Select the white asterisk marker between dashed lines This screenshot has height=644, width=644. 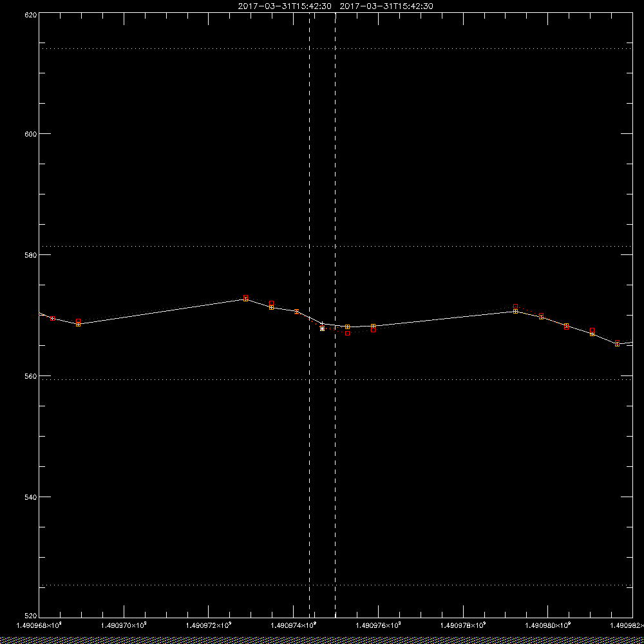(x=322, y=328)
